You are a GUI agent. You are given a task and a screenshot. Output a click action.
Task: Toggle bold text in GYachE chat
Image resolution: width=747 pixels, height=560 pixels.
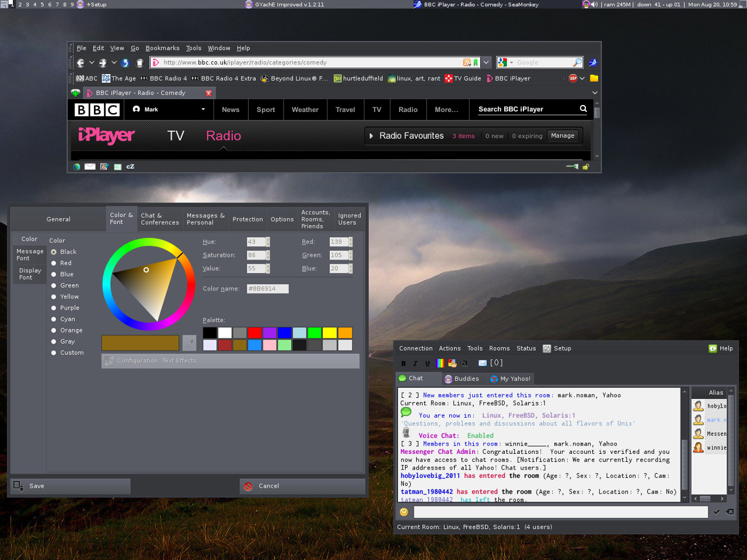click(403, 363)
